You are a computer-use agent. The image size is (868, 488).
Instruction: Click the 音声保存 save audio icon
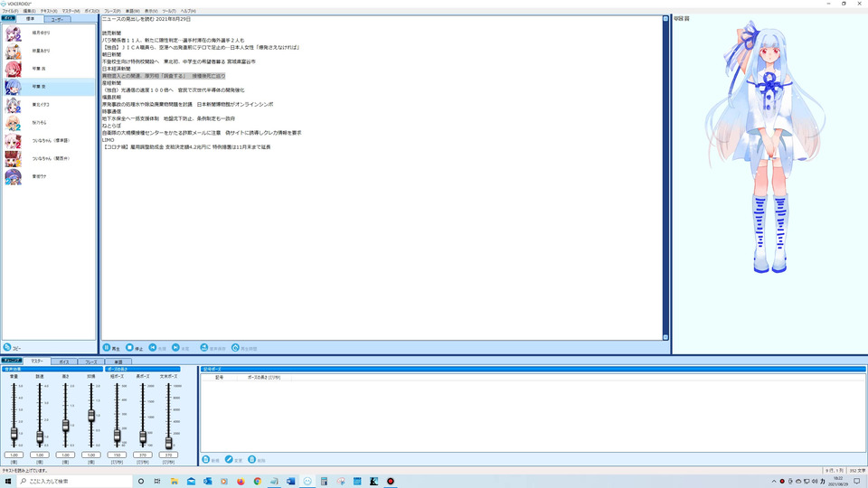tap(204, 347)
